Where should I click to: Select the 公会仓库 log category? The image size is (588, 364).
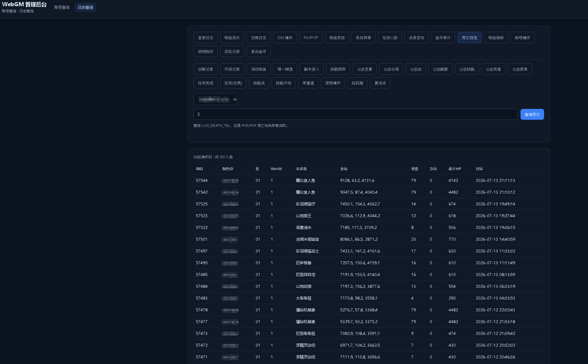click(391, 69)
